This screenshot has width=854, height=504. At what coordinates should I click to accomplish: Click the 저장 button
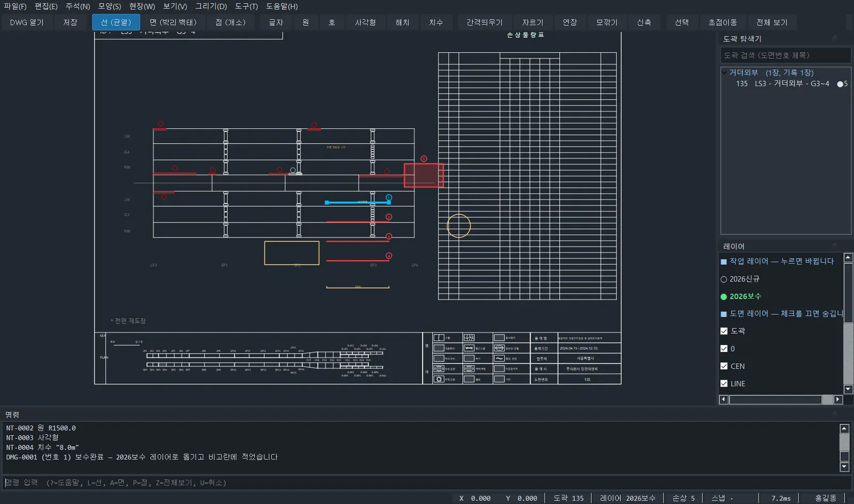point(70,22)
